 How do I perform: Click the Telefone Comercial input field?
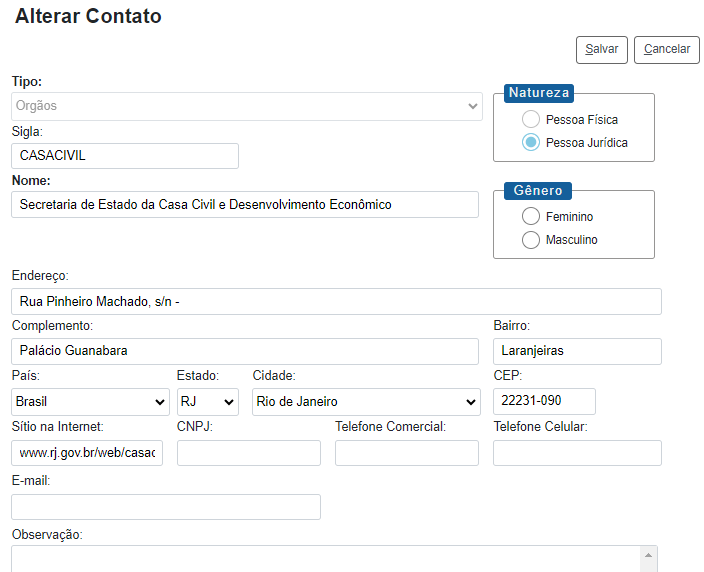click(x=407, y=453)
